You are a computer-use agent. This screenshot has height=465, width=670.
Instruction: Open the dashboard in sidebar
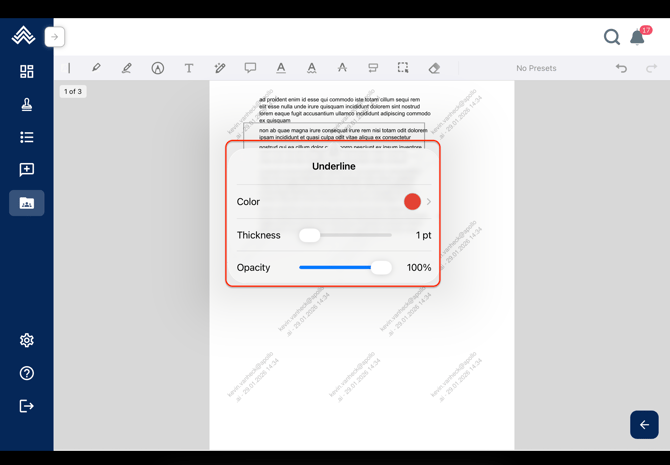coord(27,72)
